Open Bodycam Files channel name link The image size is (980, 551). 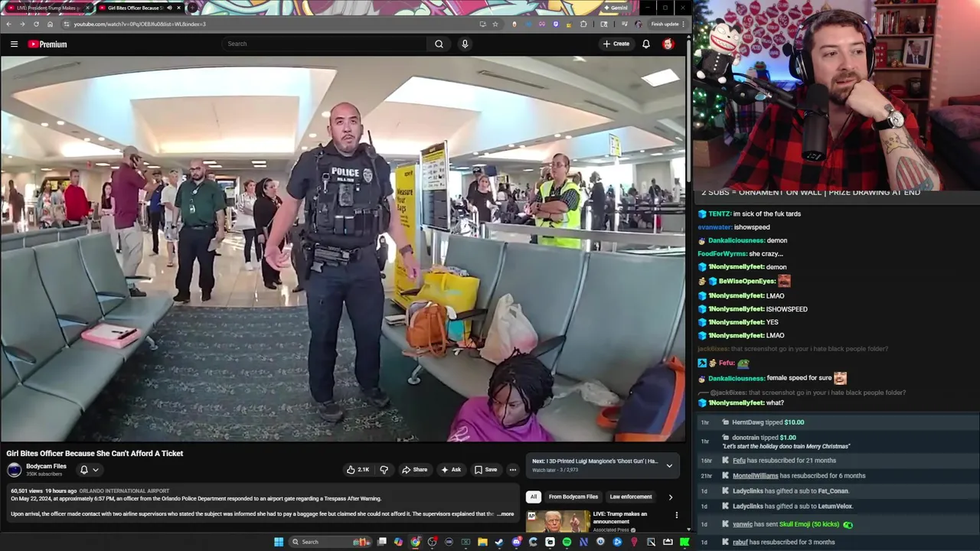tap(46, 466)
